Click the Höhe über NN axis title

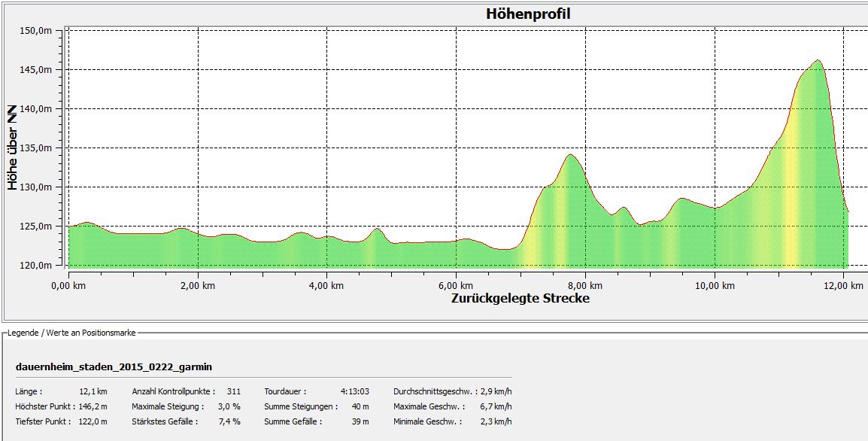[13, 148]
